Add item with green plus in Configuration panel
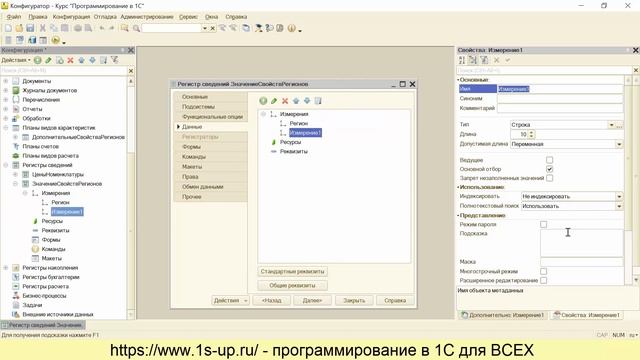The height and width of the screenshot is (360, 640). [x=38, y=60]
